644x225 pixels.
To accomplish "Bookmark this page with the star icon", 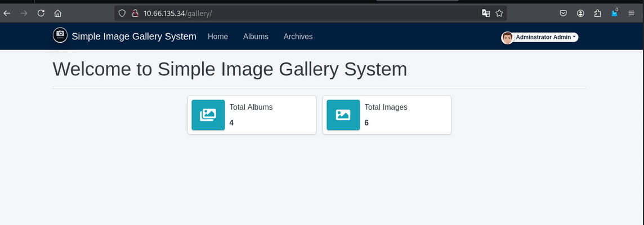I will pos(499,13).
